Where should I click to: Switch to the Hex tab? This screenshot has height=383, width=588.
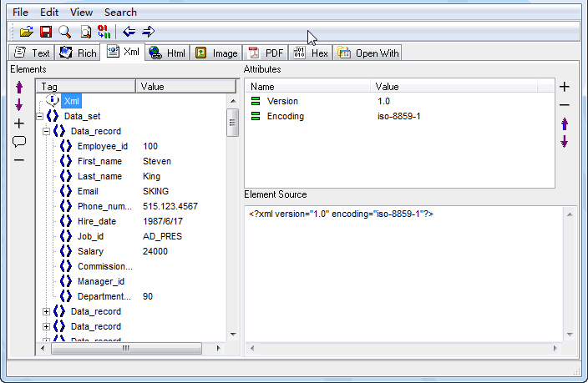(x=311, y=53)
